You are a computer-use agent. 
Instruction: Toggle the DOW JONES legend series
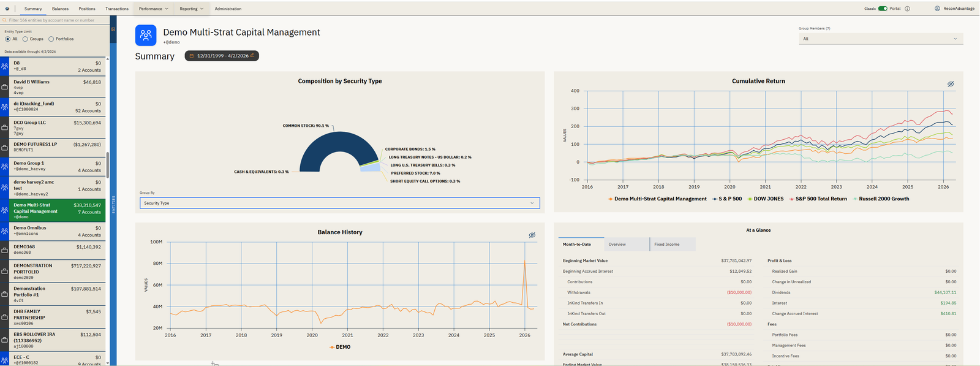(x=765, y=199)
